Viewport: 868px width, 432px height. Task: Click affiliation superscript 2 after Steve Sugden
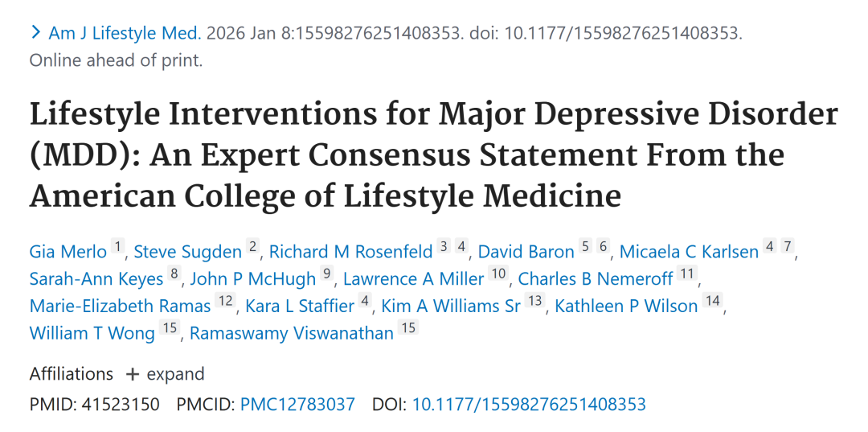point(252,248)
